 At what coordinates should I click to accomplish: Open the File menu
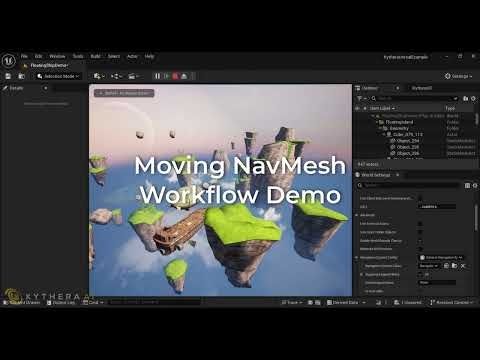tap(24, 56)
